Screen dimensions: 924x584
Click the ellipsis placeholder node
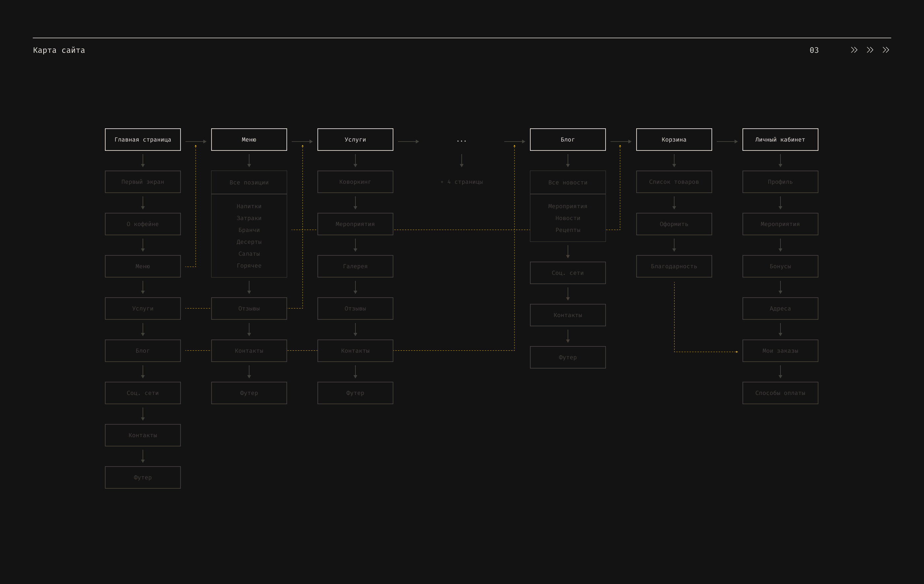click(x=461, y=141)
